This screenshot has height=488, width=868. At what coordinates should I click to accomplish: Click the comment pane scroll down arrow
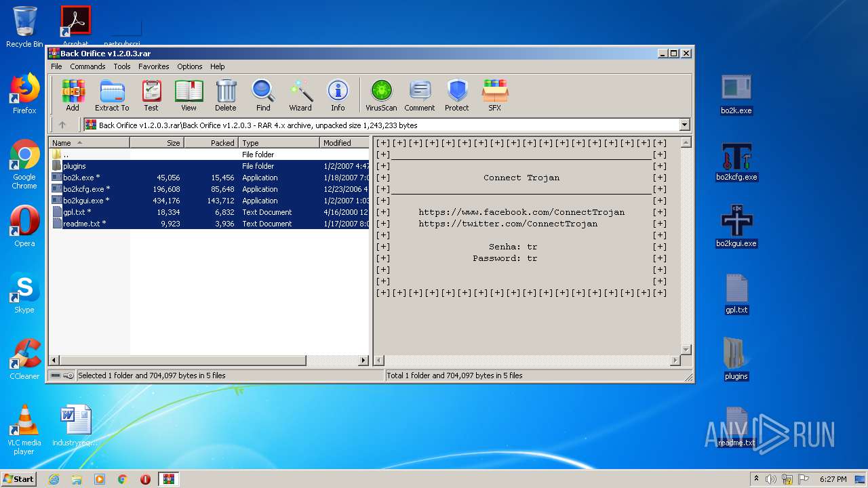[x=686, y=349]
